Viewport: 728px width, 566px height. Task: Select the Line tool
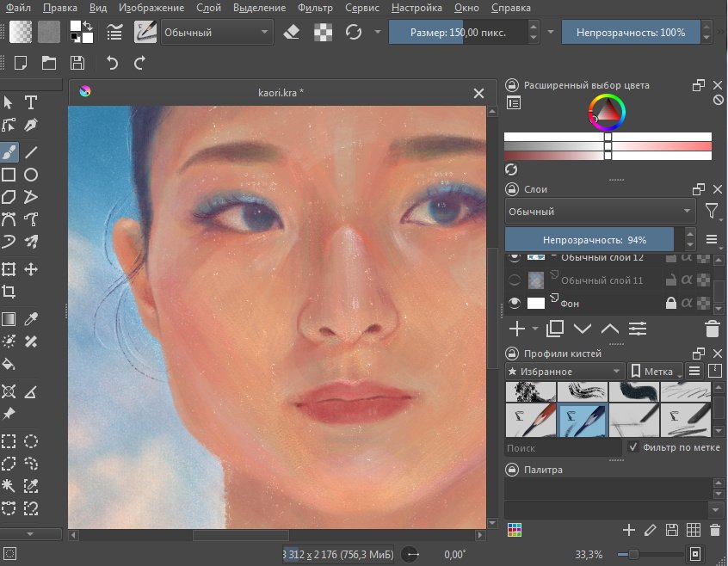point(31,151)
